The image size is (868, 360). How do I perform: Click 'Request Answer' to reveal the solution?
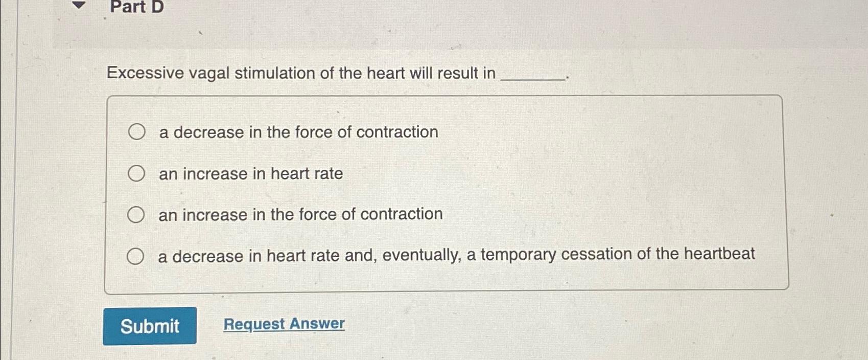point(283,324)
